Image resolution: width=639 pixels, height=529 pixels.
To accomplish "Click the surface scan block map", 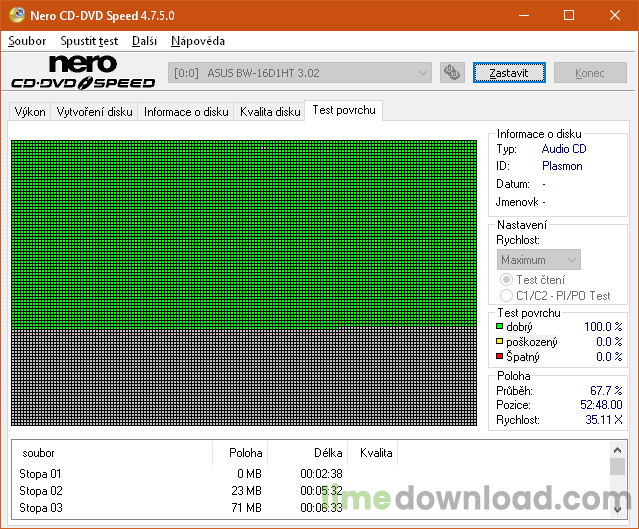I will click(244, 283).
